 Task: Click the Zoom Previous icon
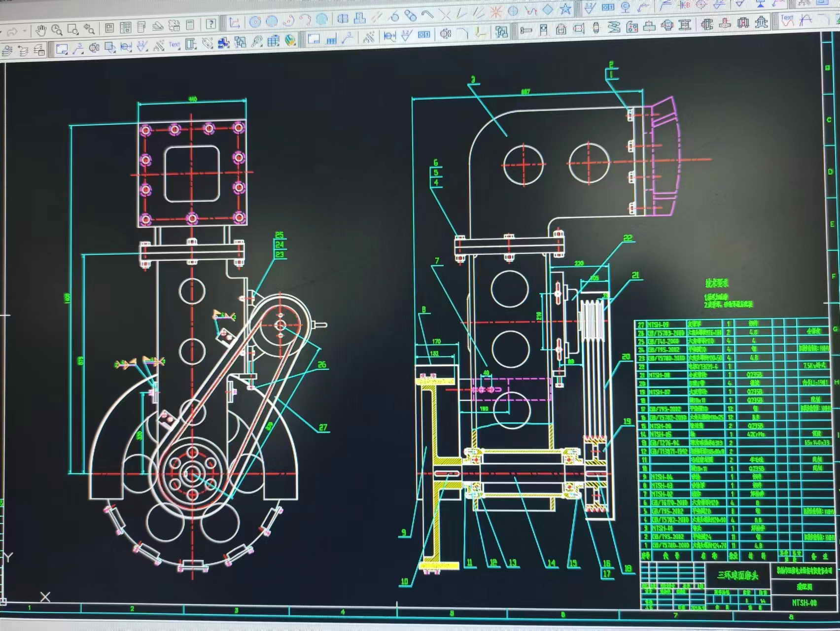[x=89, y=29]
